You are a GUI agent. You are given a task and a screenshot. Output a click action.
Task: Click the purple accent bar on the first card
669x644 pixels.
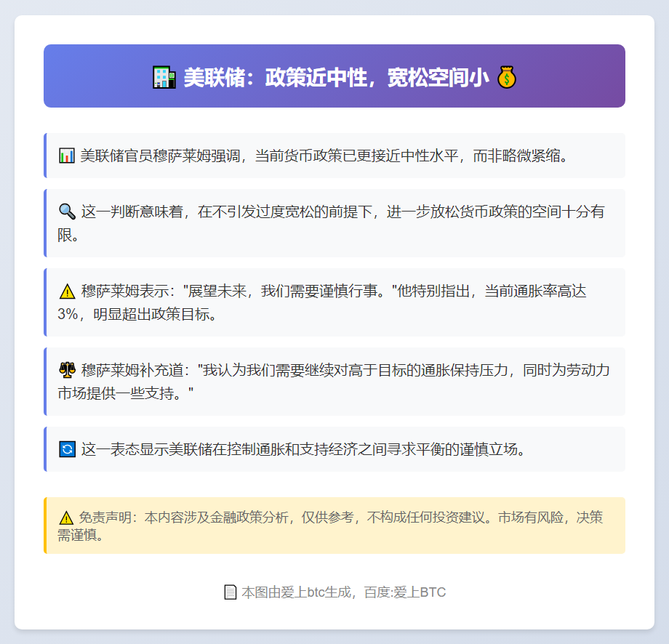point(47,155)
